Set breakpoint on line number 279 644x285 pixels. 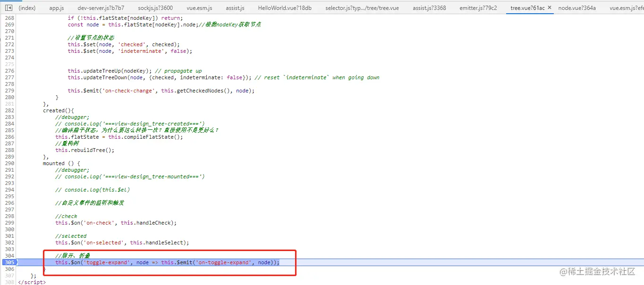coord(9,91)
